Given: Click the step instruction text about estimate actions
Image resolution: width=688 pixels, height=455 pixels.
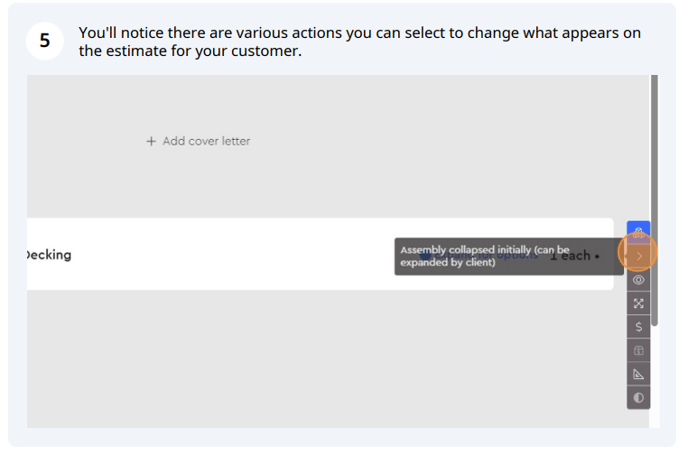Looking at the screenshot, I should coord(359,42).
